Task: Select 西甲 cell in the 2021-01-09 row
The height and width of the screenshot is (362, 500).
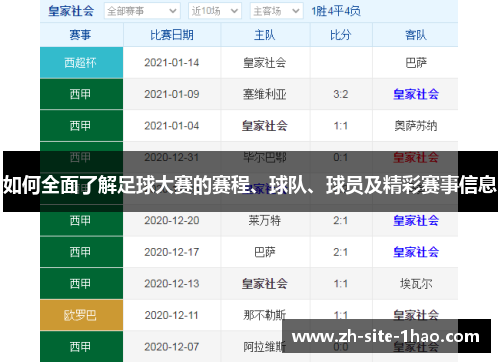Action: point(81,94)
